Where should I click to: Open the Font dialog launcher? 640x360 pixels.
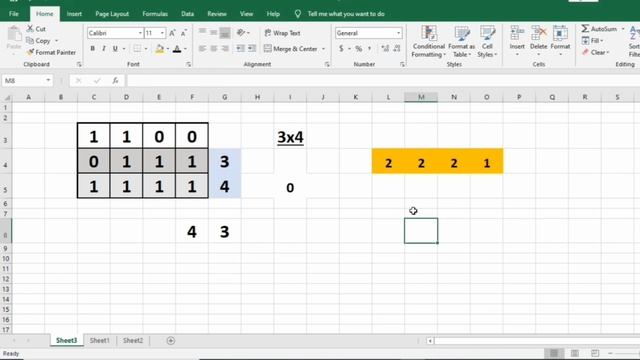click(x=188, y=64)
